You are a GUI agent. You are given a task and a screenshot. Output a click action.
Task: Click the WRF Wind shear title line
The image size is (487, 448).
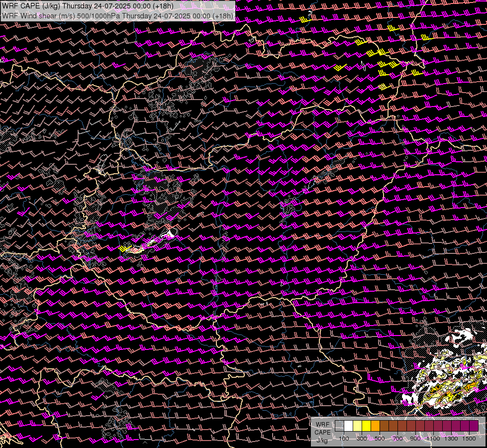point(117,16)
